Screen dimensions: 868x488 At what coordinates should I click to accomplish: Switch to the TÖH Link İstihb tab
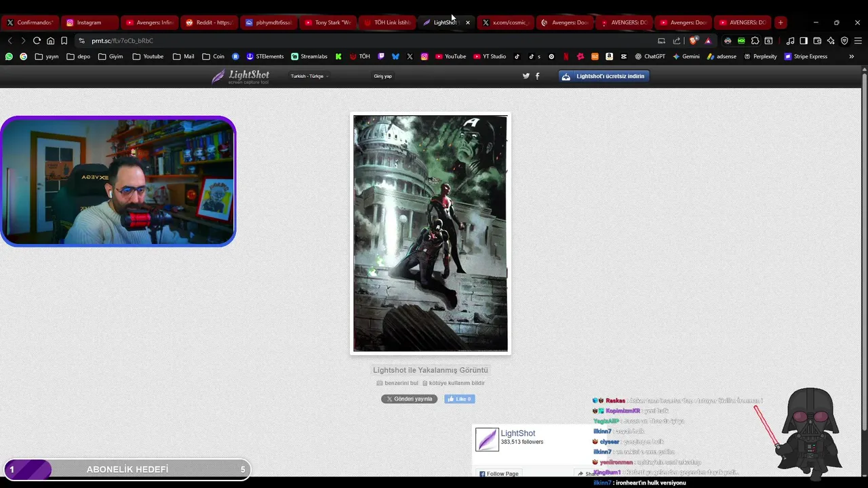[x=387, y=22]
